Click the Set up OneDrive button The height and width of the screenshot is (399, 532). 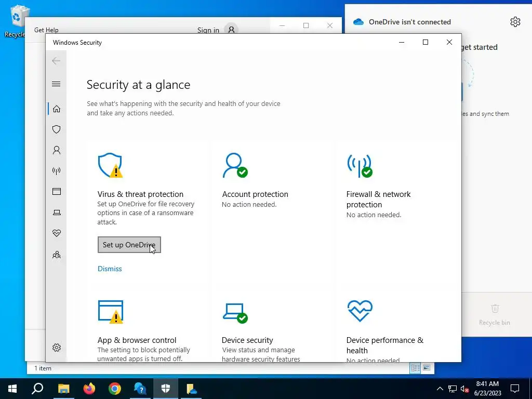pos(129,245)
